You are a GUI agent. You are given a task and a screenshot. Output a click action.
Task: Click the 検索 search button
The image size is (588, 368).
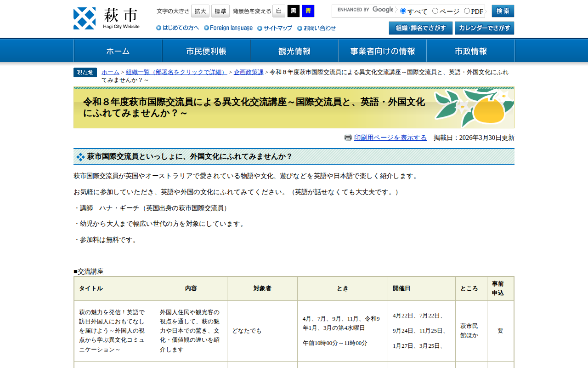503,11
